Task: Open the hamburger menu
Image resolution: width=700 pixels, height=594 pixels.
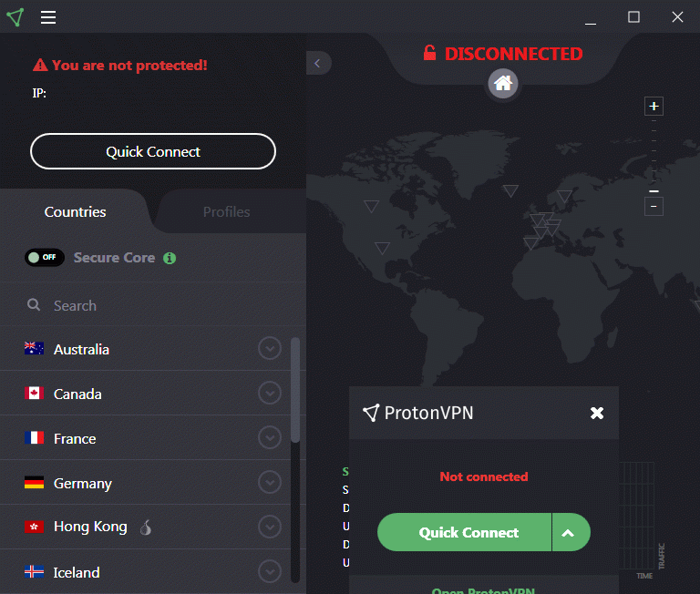Action: point(48,17)
